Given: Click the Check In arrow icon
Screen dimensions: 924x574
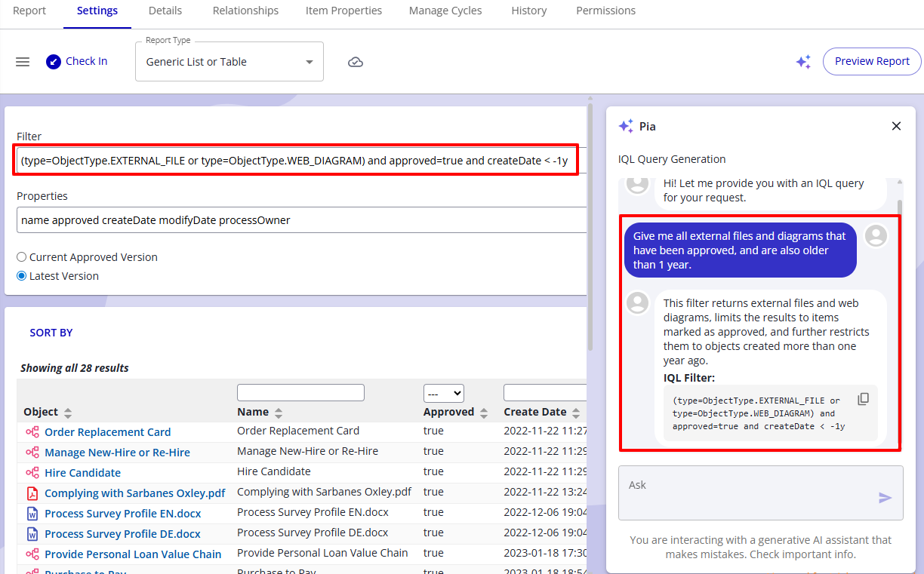Looking at the screenshot, I should tap(53, 62).
